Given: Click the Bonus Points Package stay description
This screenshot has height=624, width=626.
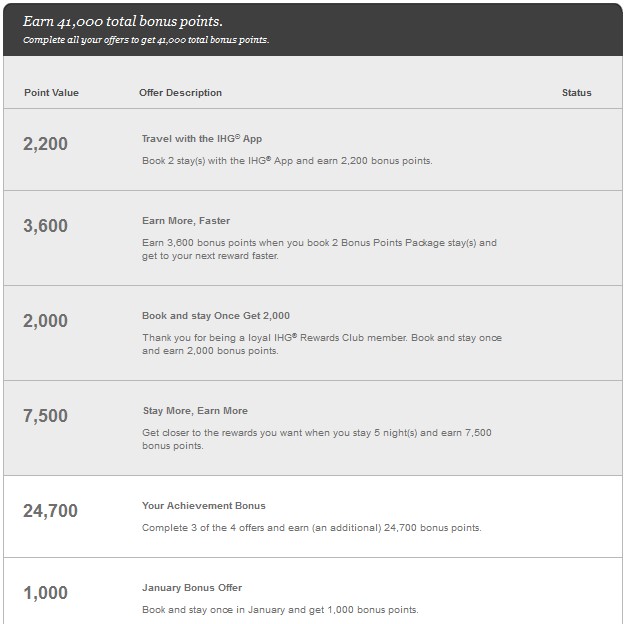Looking at the screenshot, I should [319, 249].
